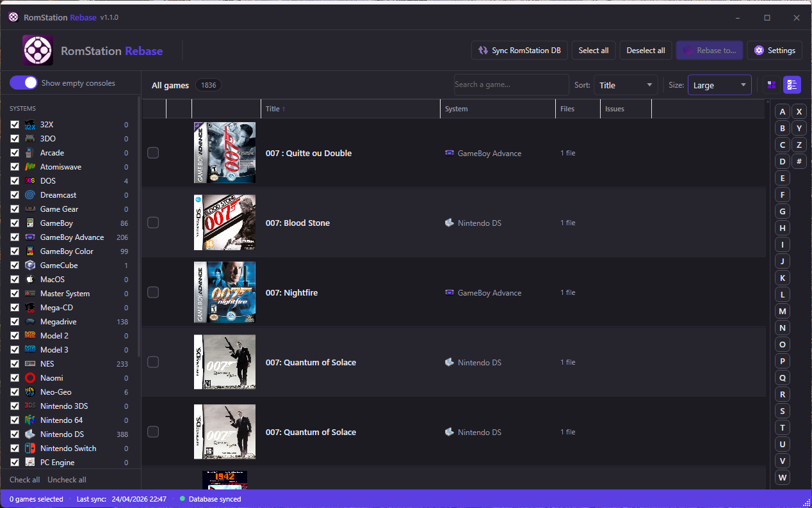Image resolution: width=812 pixels, height=508 pixels.
Task: Toggle the Show empty consoles switch
Action: point(23,83)
